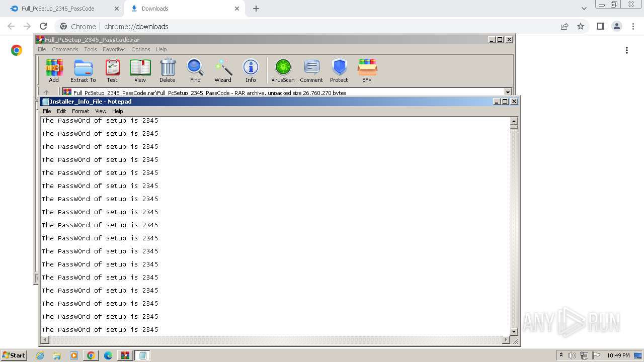Open the Windows Start menu

[14, 355]
